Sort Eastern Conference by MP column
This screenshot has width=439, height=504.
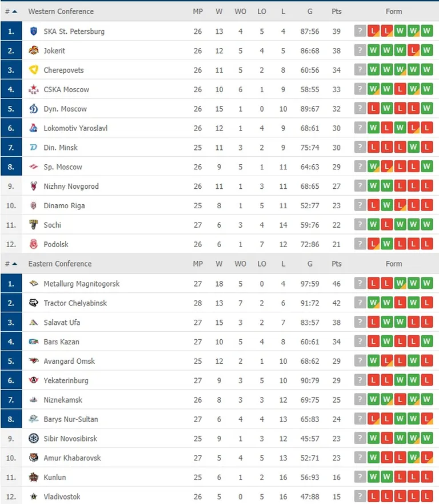point(198,264)
